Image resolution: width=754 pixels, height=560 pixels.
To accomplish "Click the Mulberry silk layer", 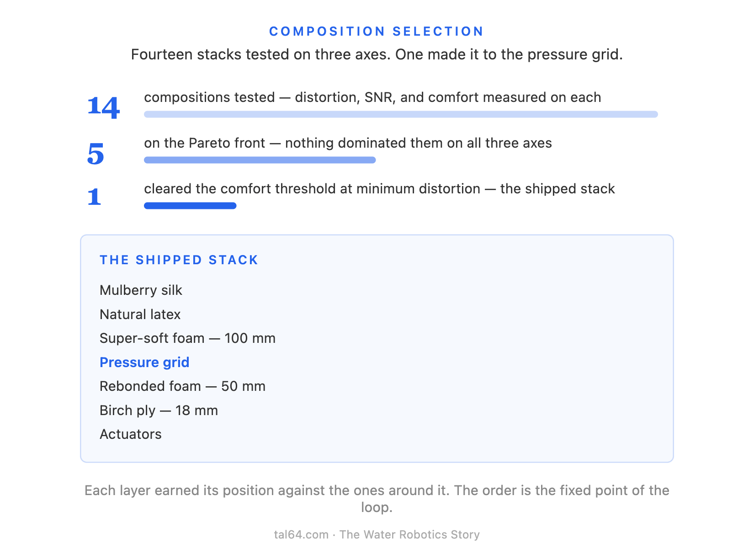I will click(x=141, y=290).
